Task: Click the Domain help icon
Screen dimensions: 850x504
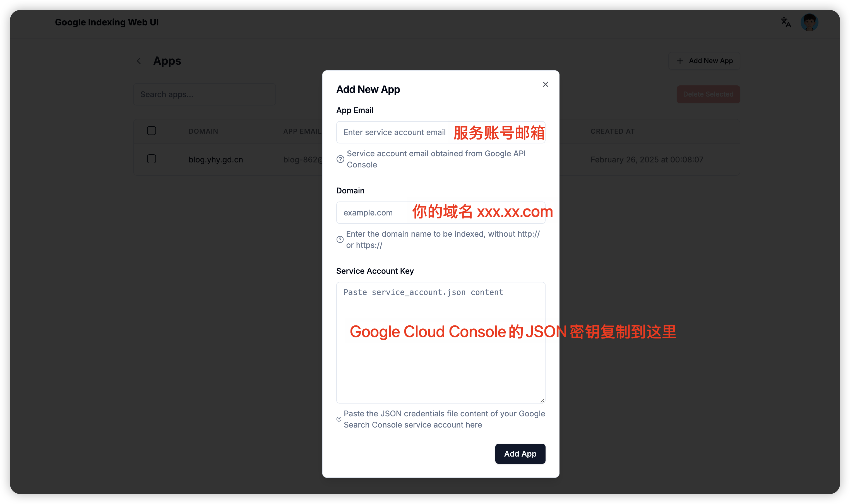Action: click(x=340, y=239)
